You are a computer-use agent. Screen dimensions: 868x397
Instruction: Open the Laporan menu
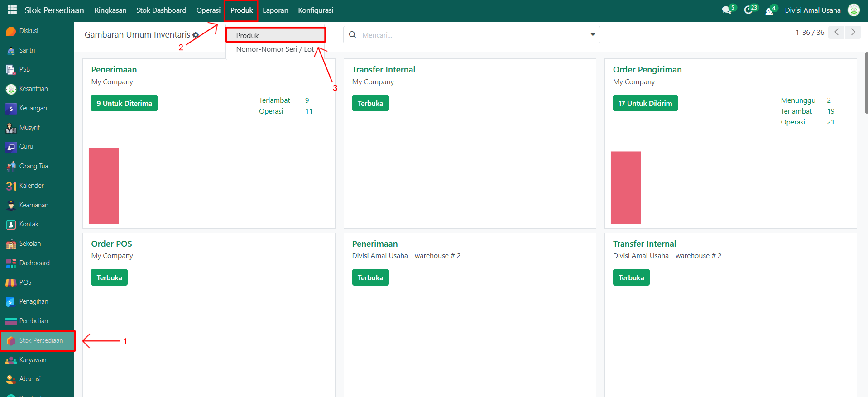click(x=275, y=10)
